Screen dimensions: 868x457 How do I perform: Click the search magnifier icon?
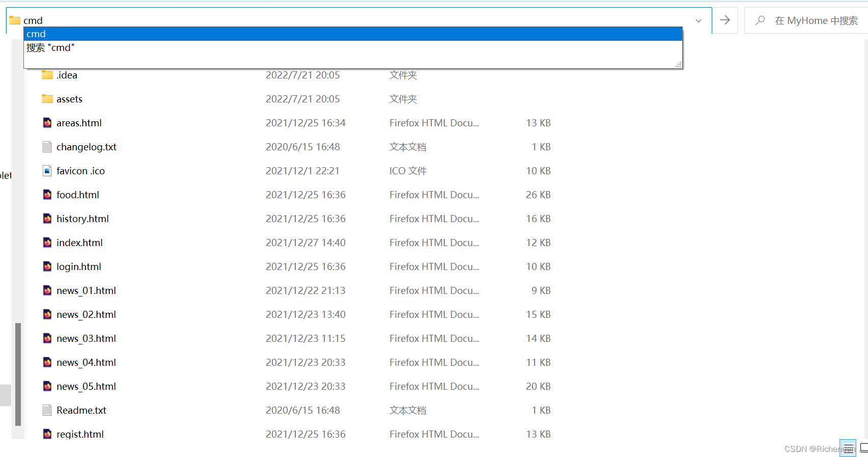[x=760, y=20]
